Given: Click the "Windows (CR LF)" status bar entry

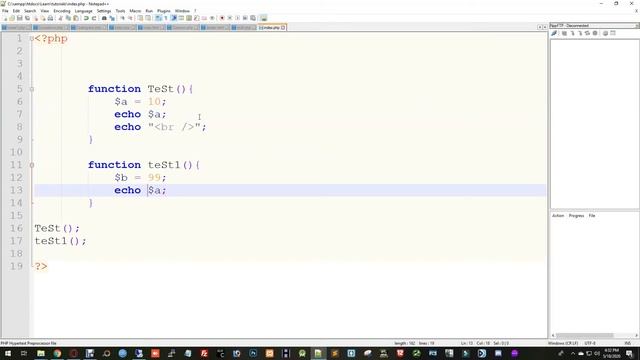Looking at the screenshot, I should [x=563, y=343].
